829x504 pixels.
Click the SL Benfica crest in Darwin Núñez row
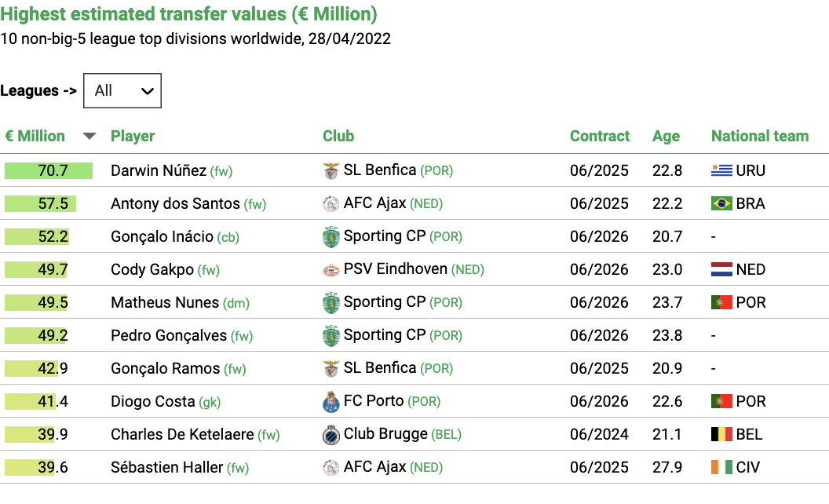(x=331, y=170)
